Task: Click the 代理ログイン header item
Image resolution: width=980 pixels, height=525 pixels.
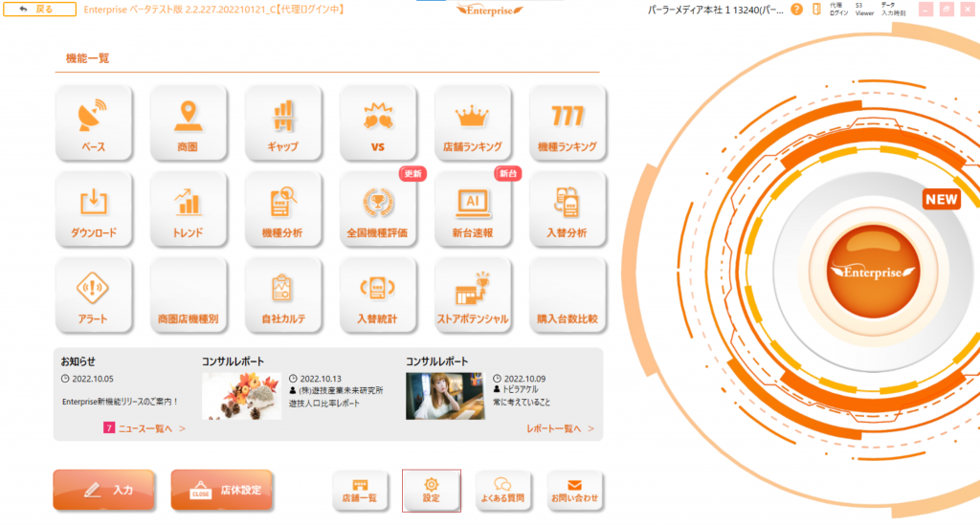Action: click(838, 9)
